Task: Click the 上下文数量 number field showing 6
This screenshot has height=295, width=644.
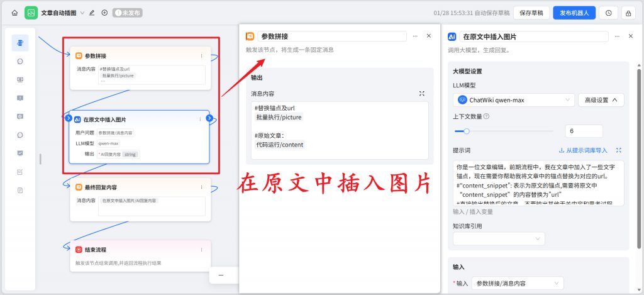Action: point(584,131)
